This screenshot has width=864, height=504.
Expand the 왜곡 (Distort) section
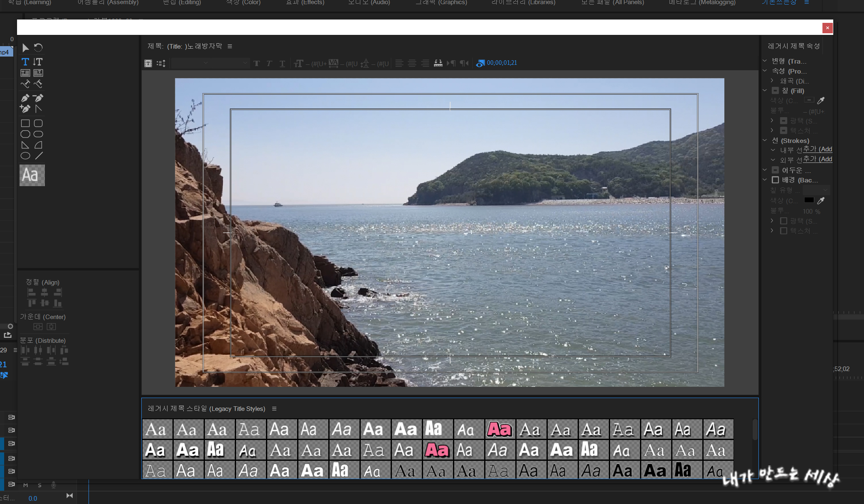[772, 81]
